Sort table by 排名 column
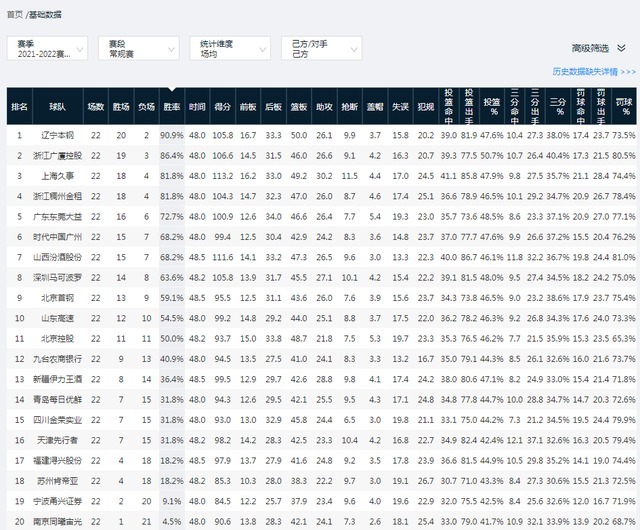 pyautogui.click(x=20, y=107)
